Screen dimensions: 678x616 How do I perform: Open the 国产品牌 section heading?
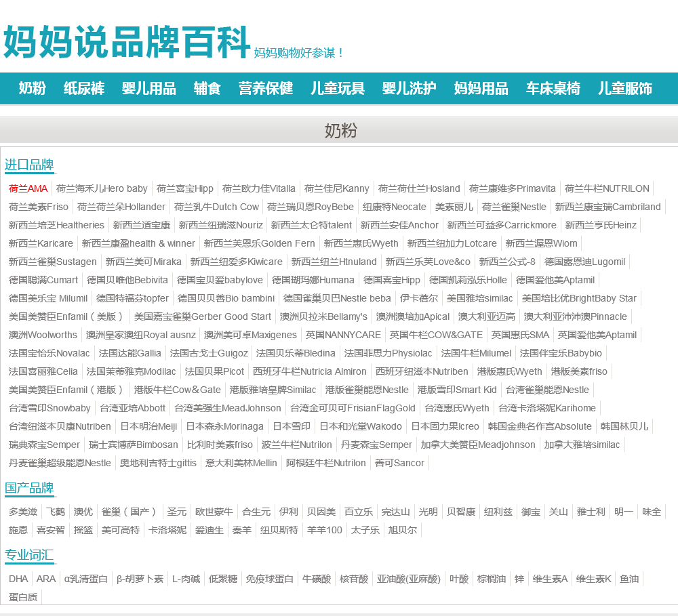click(29, 488)
